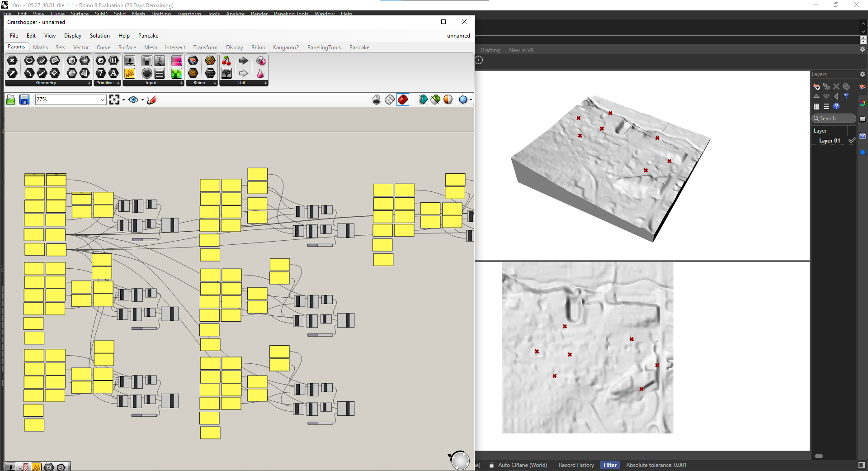Screen dimensions: 868x471
Task: Open the Solution menu in Grasshopper
Action: point(99,36)
